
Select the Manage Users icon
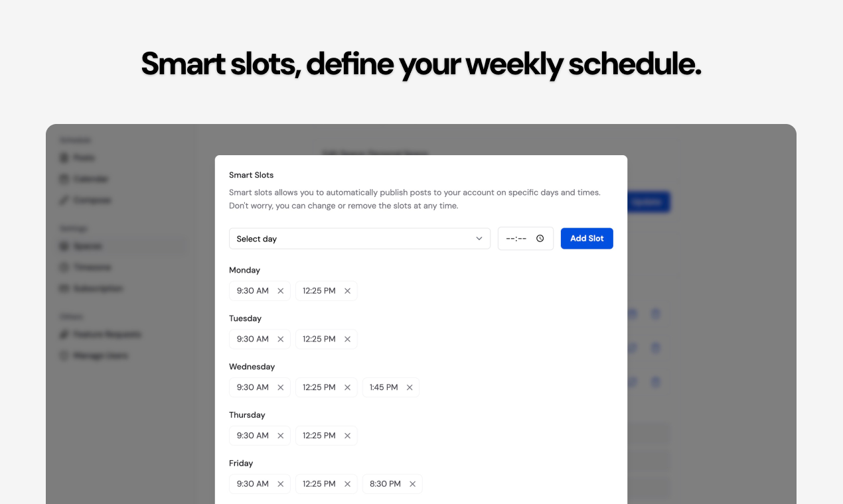[x=64, y=355]
